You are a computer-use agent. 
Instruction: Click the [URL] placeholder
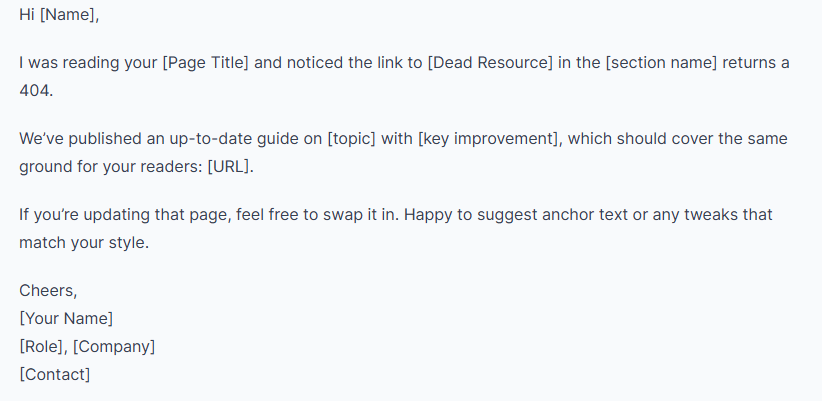[x=229, y=165]
